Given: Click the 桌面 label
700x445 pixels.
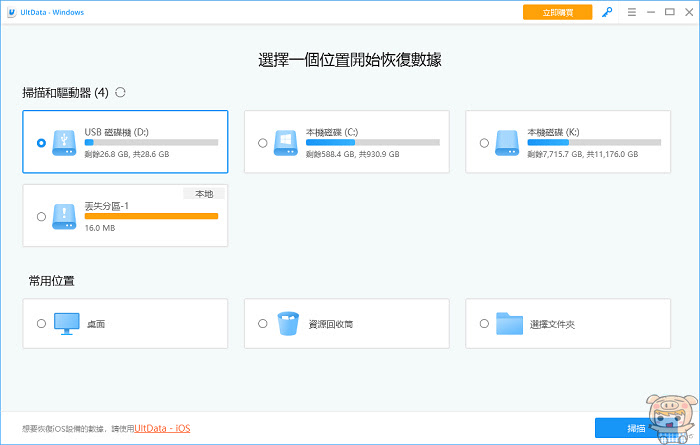Looking at the screenshot, I should pyautogui.click(x=96, y=324).
